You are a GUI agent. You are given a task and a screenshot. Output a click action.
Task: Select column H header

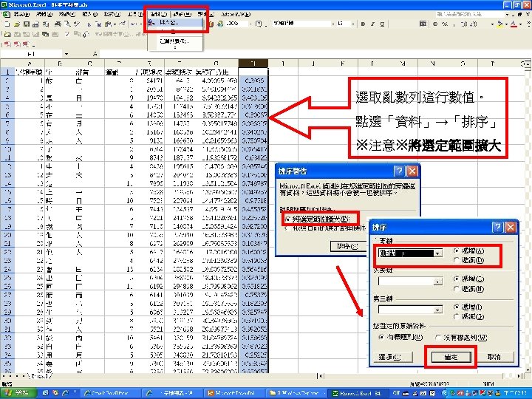tap(253, 64)
